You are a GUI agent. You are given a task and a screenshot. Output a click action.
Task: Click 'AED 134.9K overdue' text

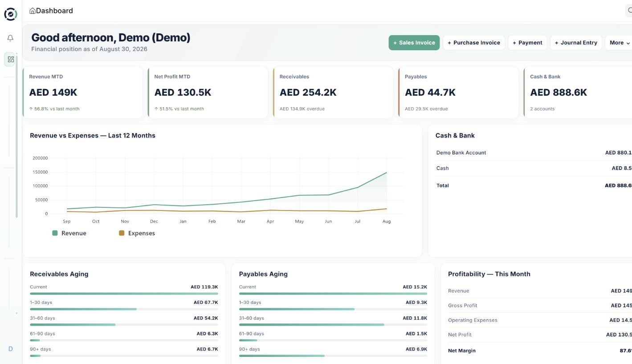(x=302, y=109)
